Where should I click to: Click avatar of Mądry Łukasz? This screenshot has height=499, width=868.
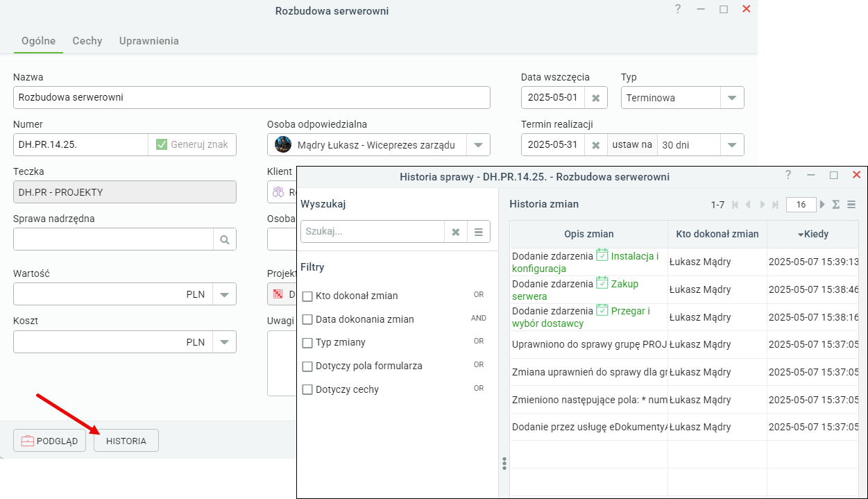point(283,144)
